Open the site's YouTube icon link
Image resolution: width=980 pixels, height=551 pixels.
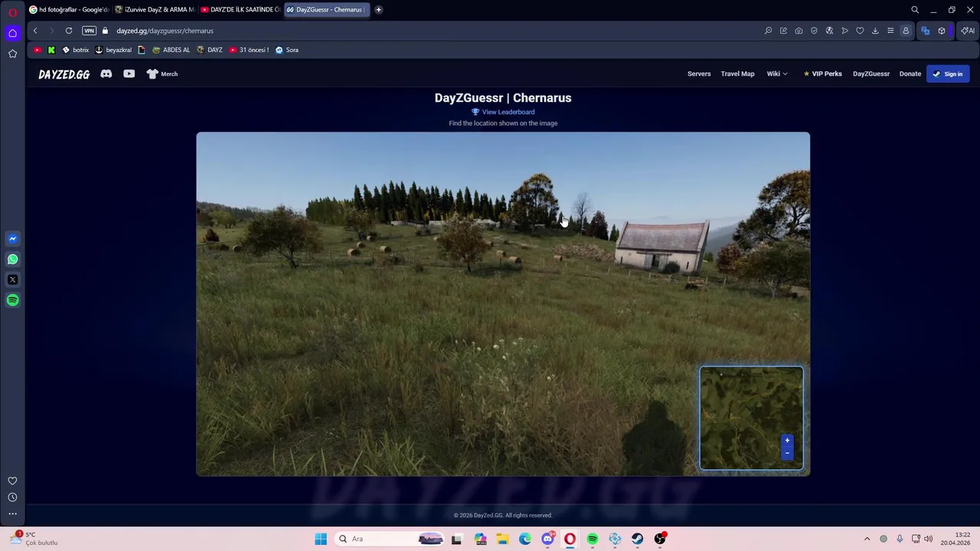pos(129,74)
